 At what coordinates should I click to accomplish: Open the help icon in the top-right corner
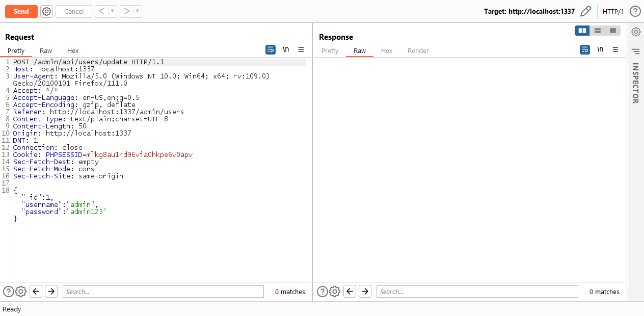point(635,11)
